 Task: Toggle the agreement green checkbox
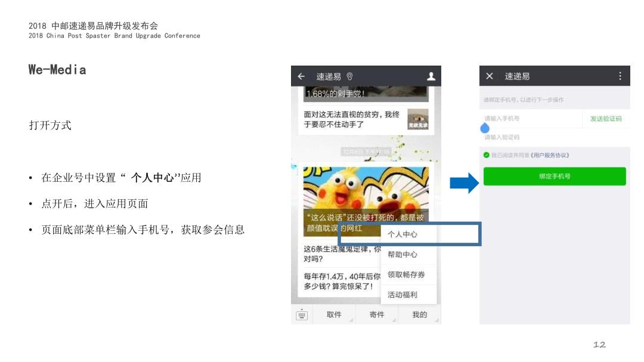[x=487, y=155]
